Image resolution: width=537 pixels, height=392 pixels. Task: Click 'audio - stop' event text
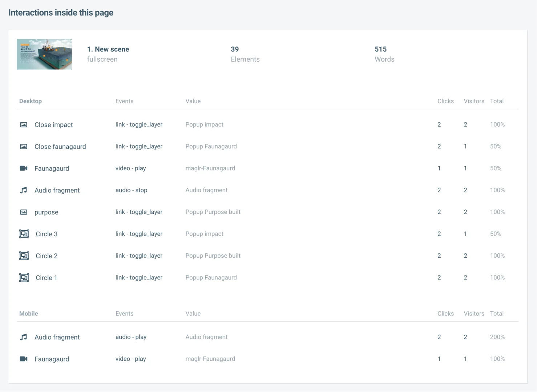point(131,190)
